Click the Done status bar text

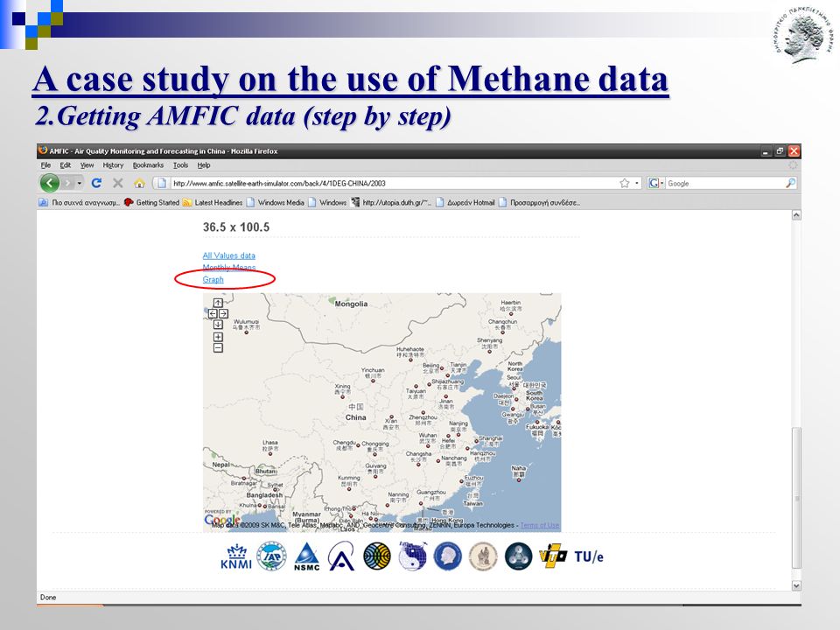48,598
